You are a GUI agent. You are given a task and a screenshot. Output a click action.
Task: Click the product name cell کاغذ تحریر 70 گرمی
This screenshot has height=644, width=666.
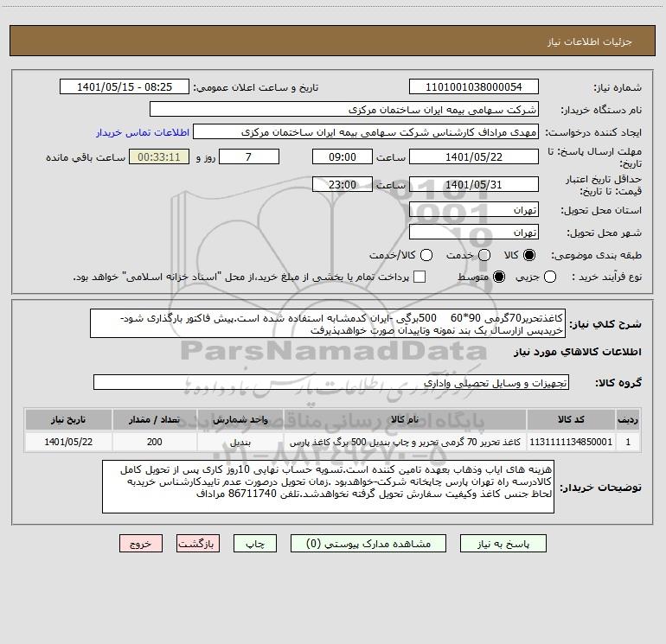click(x=405, y=442)
